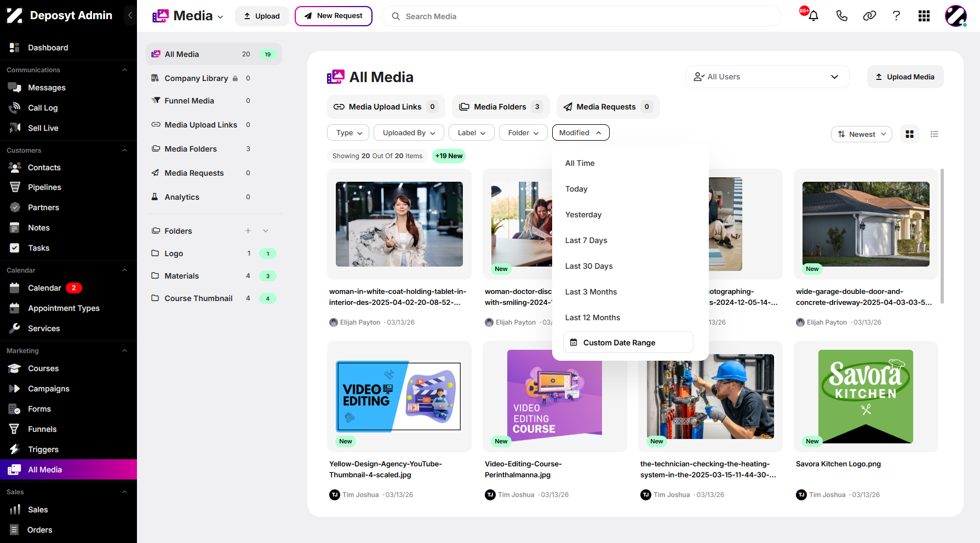Open the apps grid menu
Viewport: 980px width, 543px height.
pos(924,16)
